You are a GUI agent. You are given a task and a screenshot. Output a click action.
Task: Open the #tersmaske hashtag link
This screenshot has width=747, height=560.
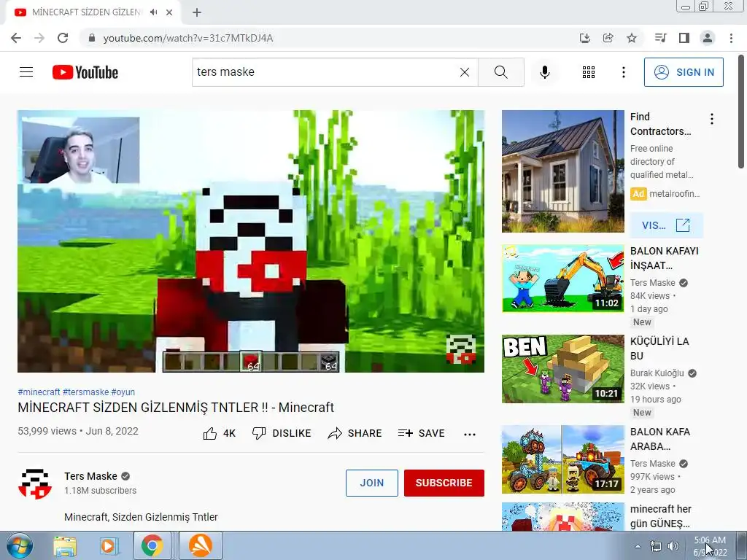pyautogui.click(x=86, y=392)
